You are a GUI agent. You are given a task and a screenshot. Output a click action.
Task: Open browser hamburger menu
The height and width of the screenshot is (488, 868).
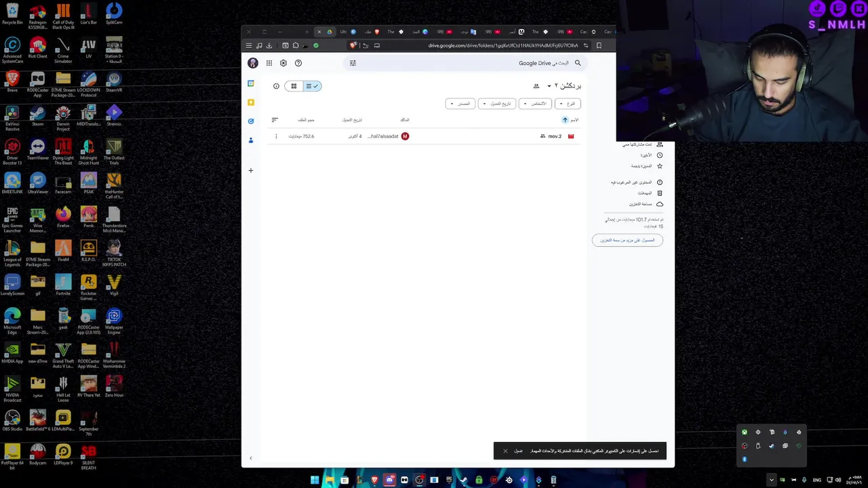[x=249, y=45]
